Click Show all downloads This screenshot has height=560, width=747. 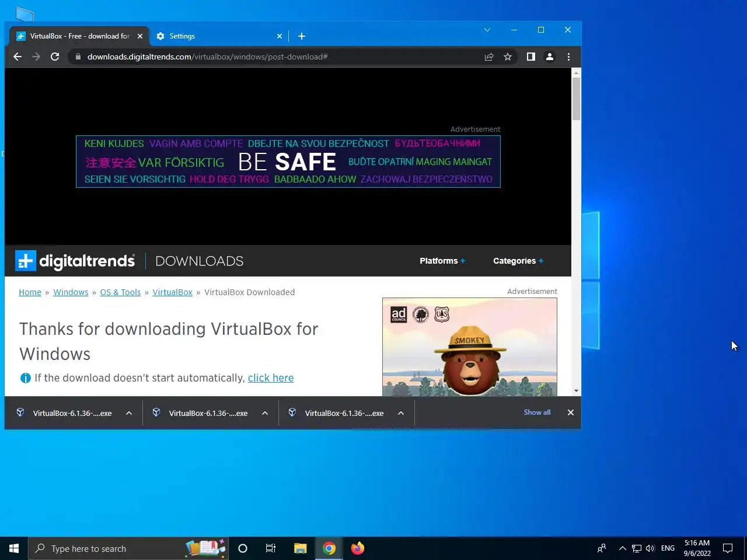pyautogui.click(x=537, y=412)
